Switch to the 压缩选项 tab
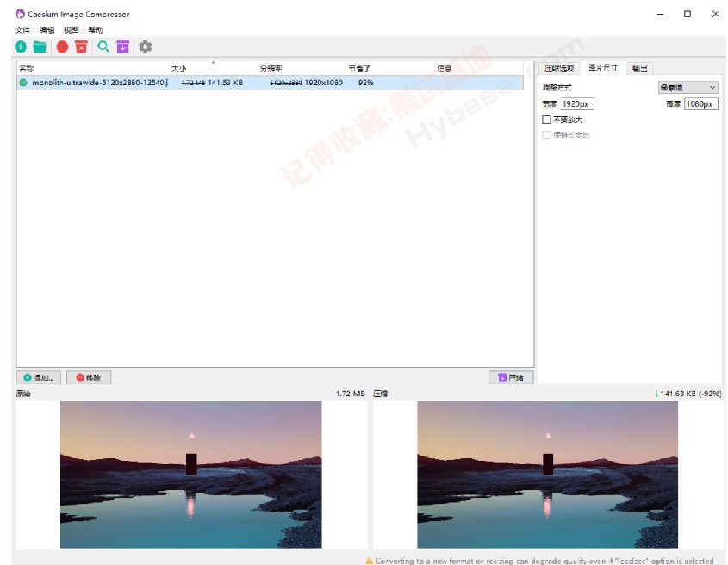 [559, 69]
